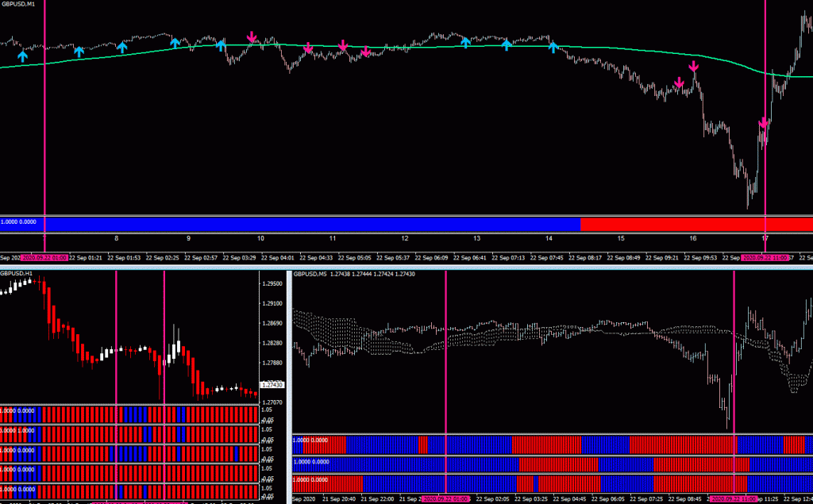
Task: Click the '22 Sep 05:37' time label
Action: 393,258
